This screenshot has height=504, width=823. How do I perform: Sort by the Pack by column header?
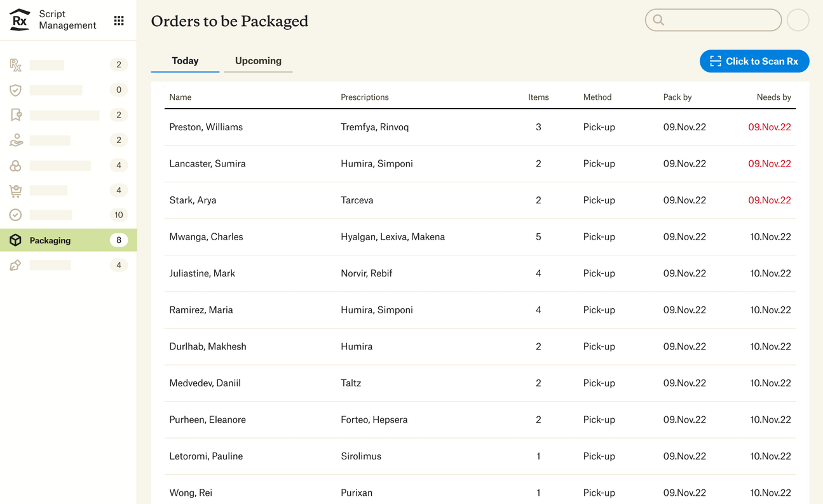(677, 97)
